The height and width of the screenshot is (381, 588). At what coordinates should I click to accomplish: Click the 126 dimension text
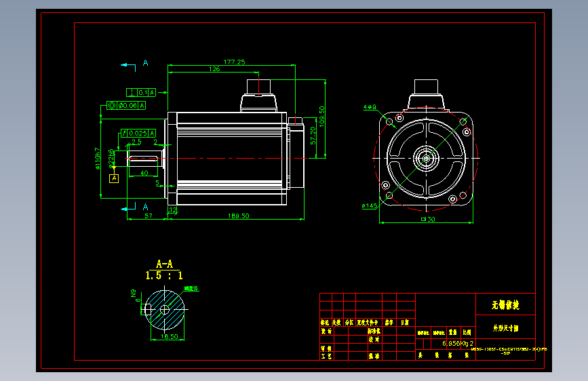point(214,69)
